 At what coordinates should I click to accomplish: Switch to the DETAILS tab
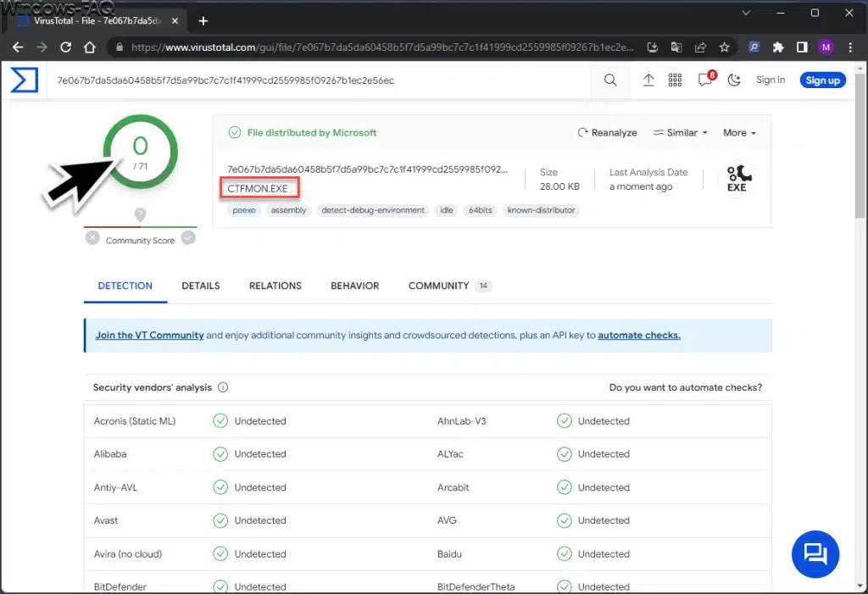(x=200, y=286)
